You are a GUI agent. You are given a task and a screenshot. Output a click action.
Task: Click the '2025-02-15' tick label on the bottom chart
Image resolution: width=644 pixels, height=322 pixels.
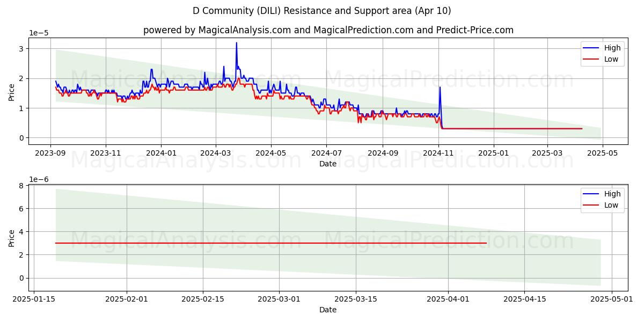point(203,299)
